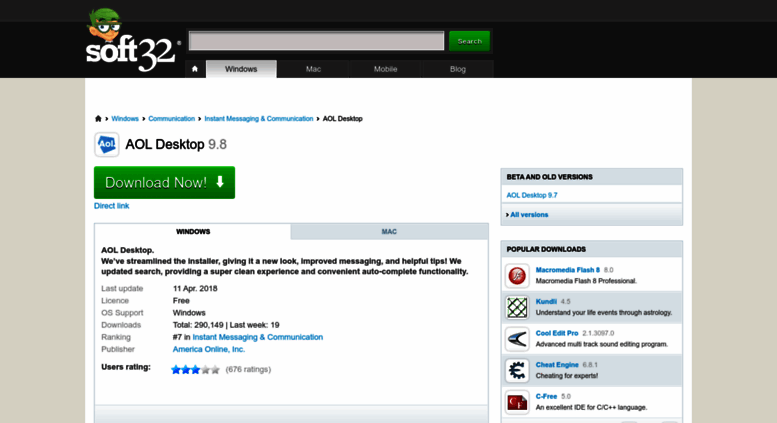Focus the search input field
Viewport: 777px width, 423px height.
point(317,41)
